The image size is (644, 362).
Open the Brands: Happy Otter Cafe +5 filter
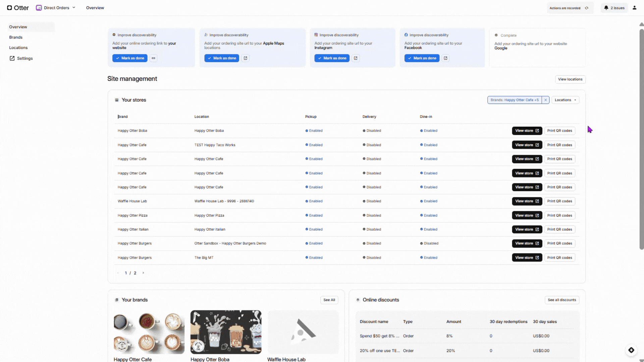point(515,100)
